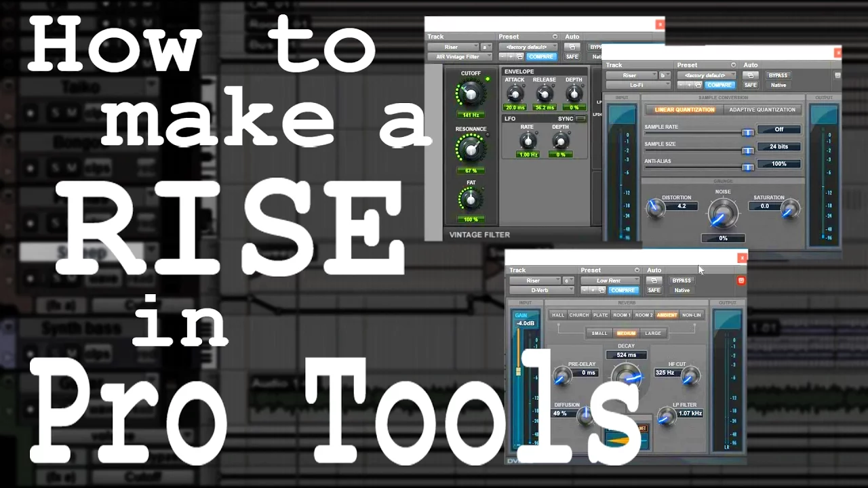Open the D-Verb plug-in selector dropdown
Screen dimensions: 868x488
pyautogui.click(x=542, y=290)
